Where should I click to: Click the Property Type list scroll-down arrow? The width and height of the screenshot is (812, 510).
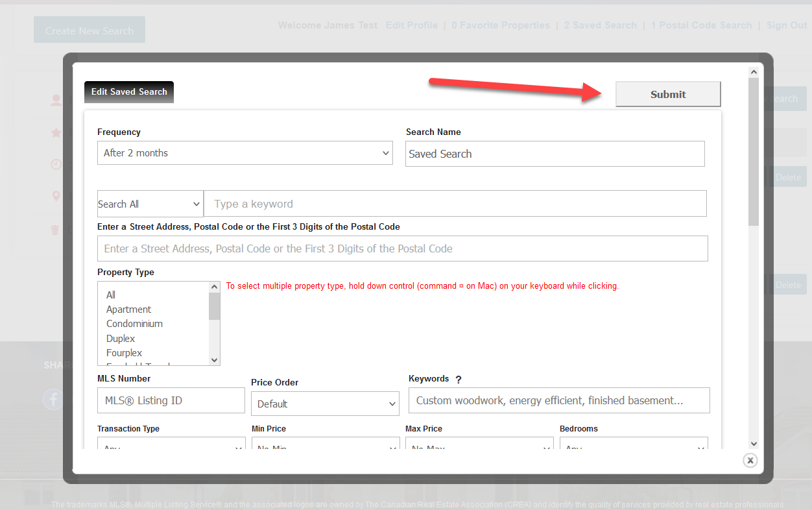(215, 359)
